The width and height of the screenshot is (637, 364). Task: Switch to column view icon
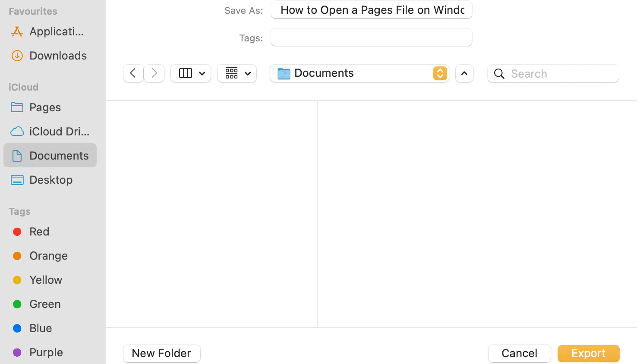[x=186, y=73]
